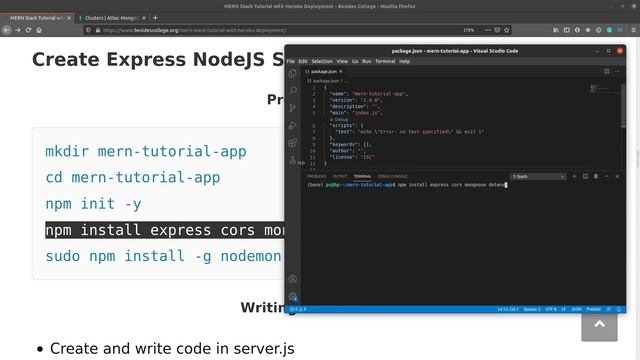Open the Help menu in VS Code
Screen dimensions: 640x360
point(404,61)
